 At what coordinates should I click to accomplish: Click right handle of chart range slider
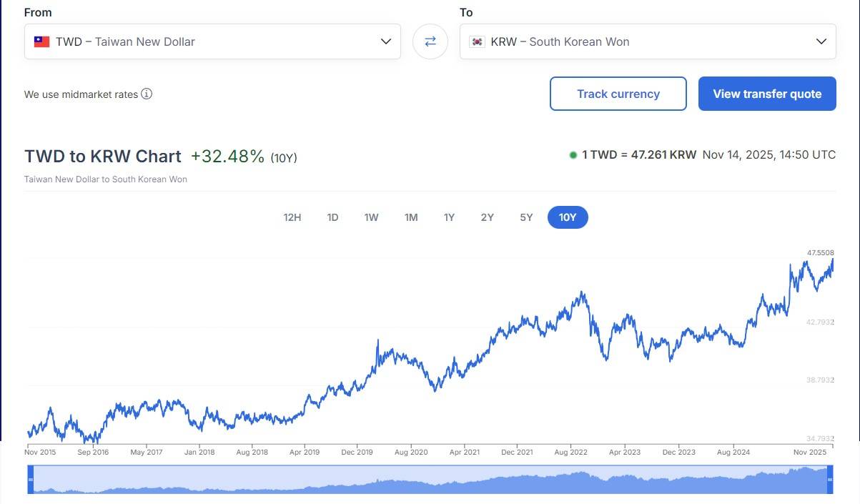click(x=830, y=479)
